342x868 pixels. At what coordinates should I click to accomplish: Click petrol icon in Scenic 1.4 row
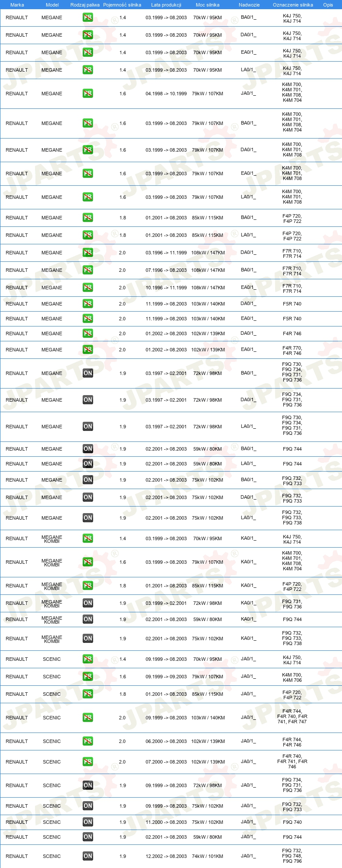(88, 659)
